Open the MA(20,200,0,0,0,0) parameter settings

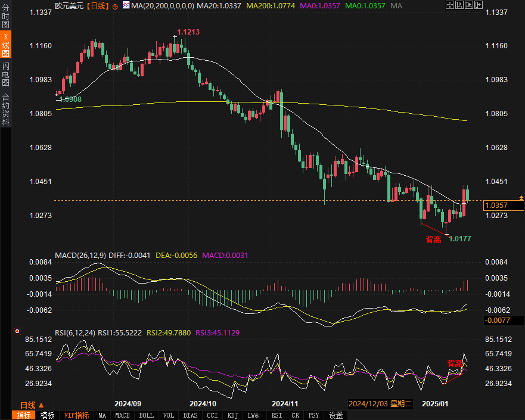(162, 6)
